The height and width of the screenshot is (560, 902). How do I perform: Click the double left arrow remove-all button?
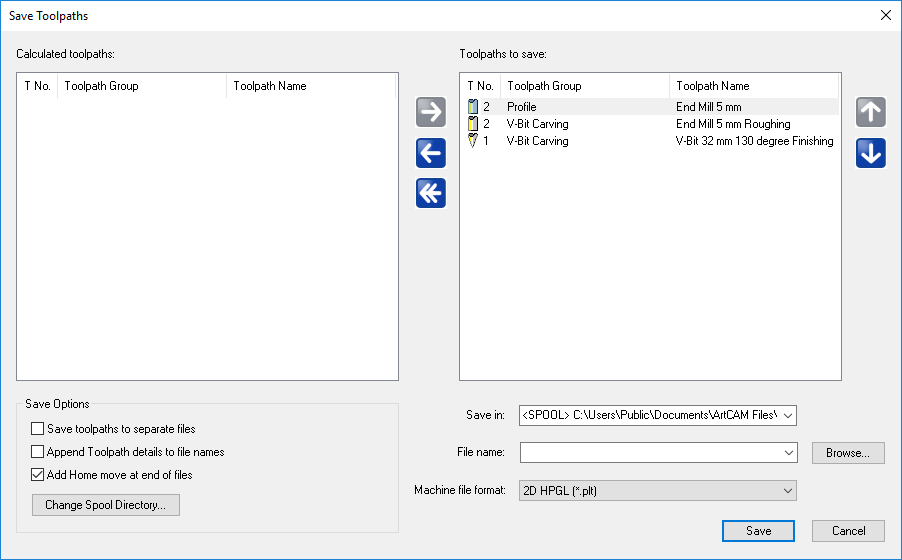coord(431,193)
